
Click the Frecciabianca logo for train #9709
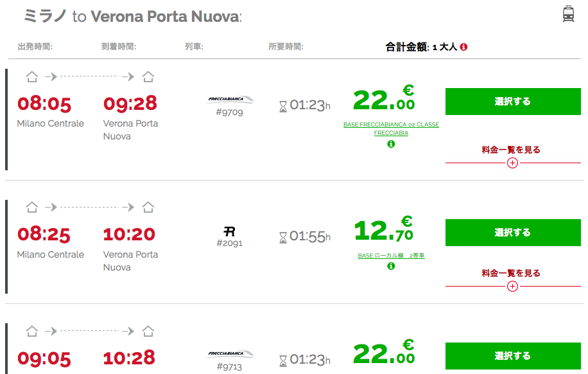[x=230, y=100]
